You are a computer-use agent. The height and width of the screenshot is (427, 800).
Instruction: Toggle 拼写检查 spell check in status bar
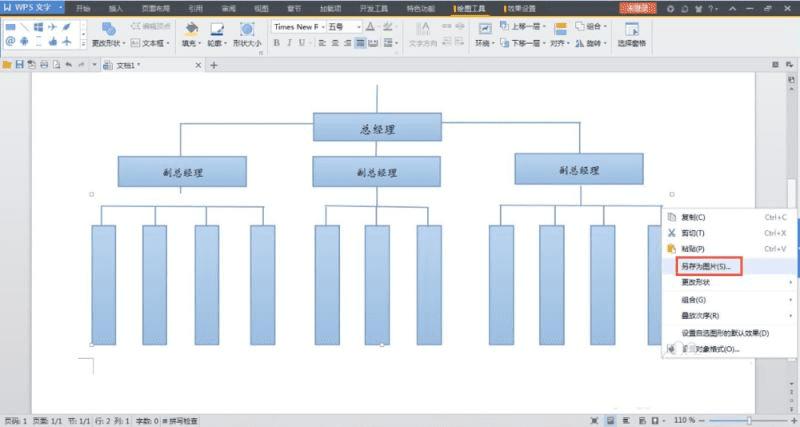pos(180,421)
